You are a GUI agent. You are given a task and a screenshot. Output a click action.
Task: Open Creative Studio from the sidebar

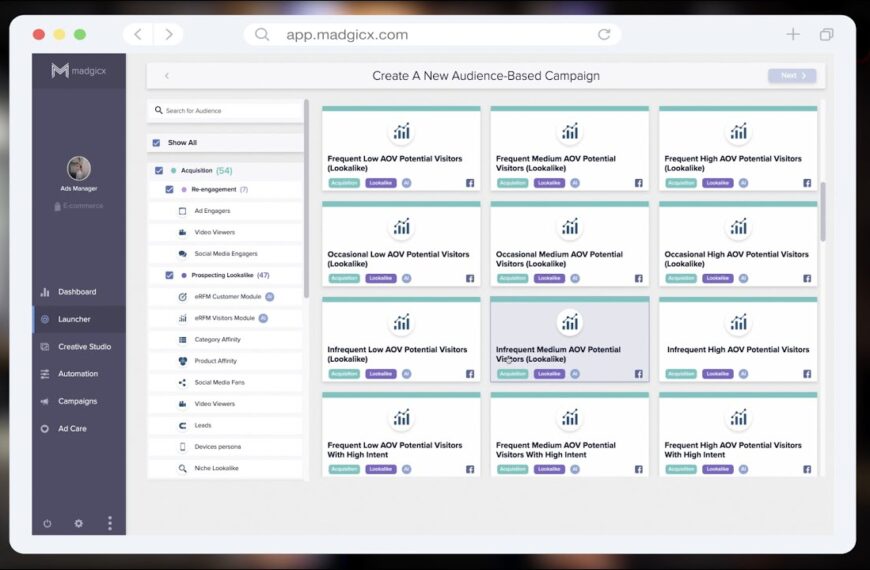pos(84,347)
